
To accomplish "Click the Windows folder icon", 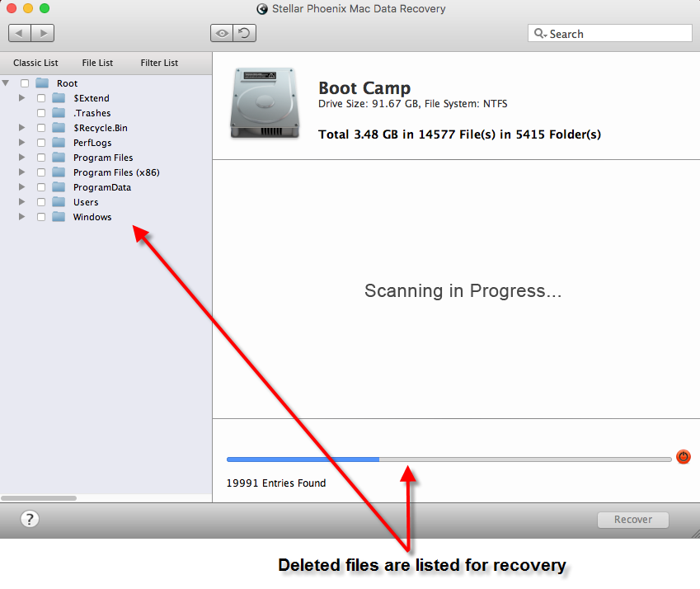I will 59,217.
